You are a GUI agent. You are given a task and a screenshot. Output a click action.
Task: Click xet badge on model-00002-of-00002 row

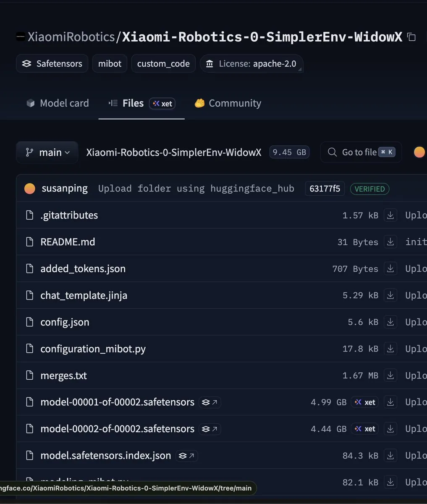click(x=365, y=429)
